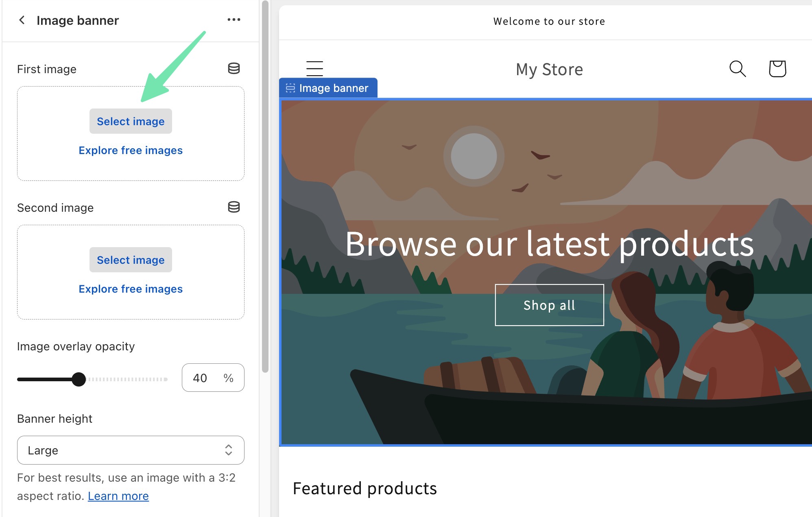Open Explore free images under First image
Screen dimensions: 812x517
131,150
